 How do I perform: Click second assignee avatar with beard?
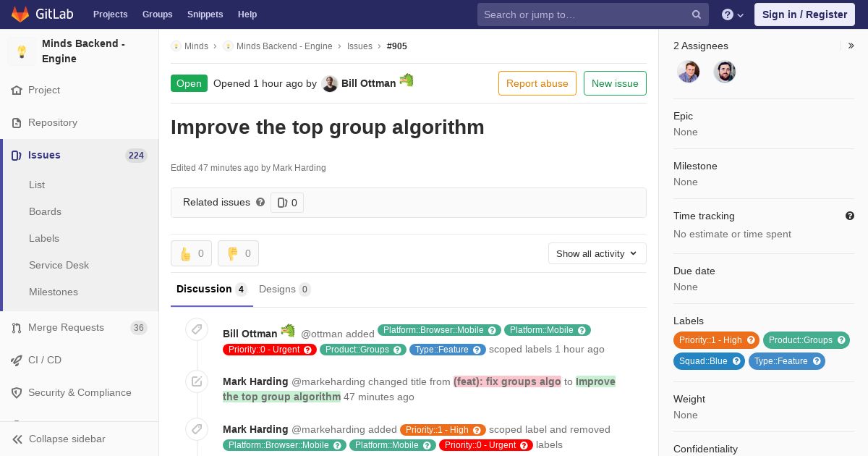tap(725, 72)
